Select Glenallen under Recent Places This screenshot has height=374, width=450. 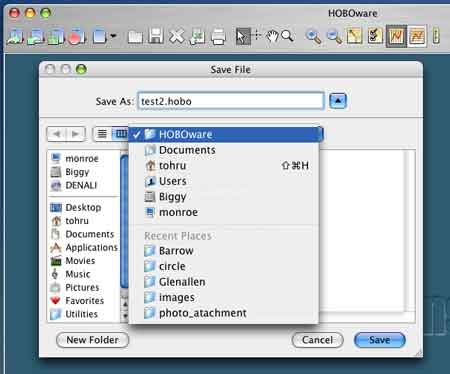pos(224,282)
